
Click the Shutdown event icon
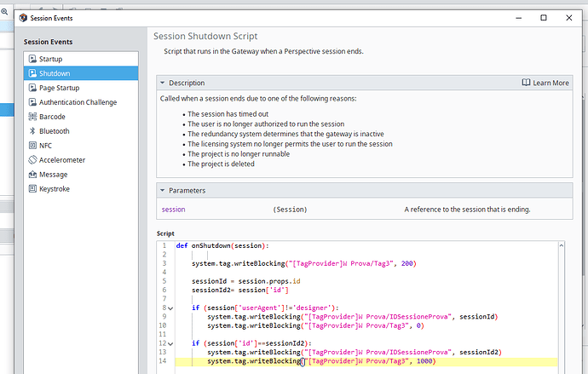pyautogui.click(x=32, y=73)
